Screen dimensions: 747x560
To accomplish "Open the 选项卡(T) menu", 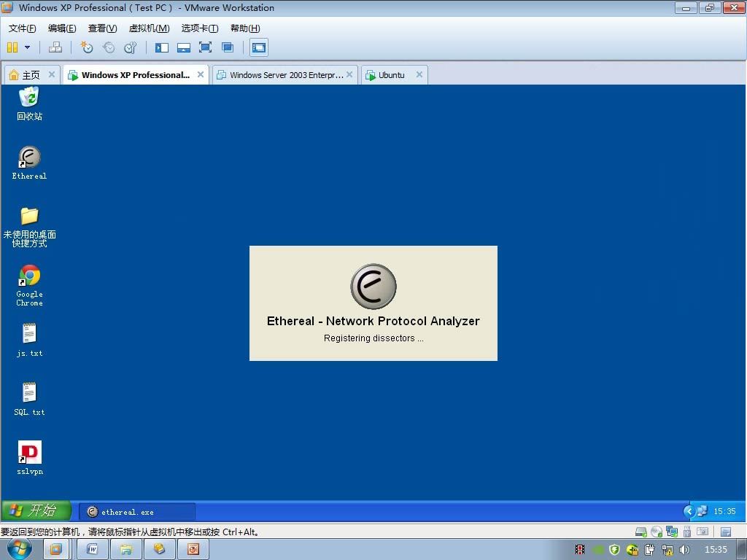I will [200, 28].
